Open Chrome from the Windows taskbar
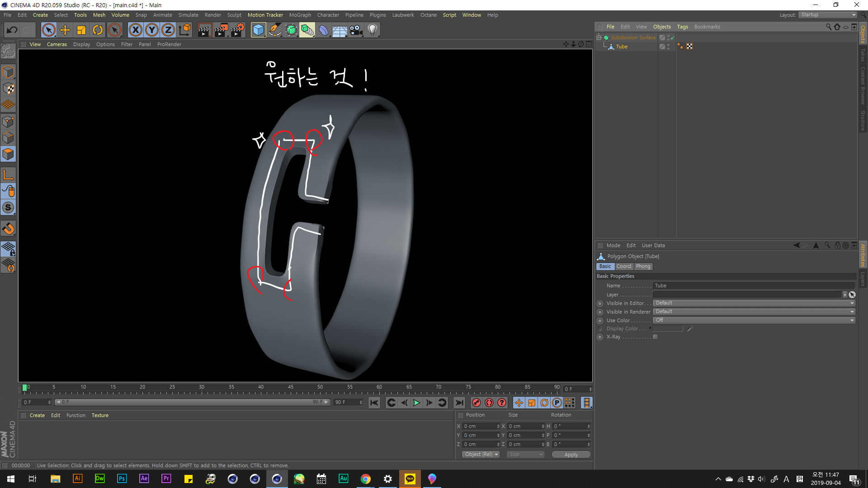The image size is (868, 488). click(366, 479)
